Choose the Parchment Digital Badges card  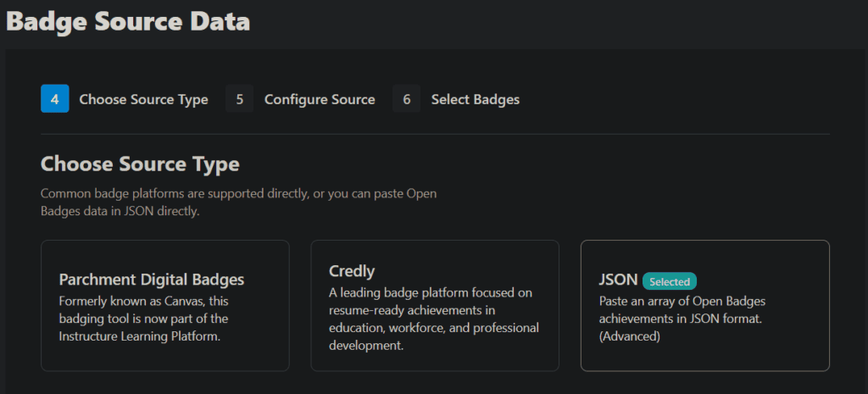click(x=165, y=306)
